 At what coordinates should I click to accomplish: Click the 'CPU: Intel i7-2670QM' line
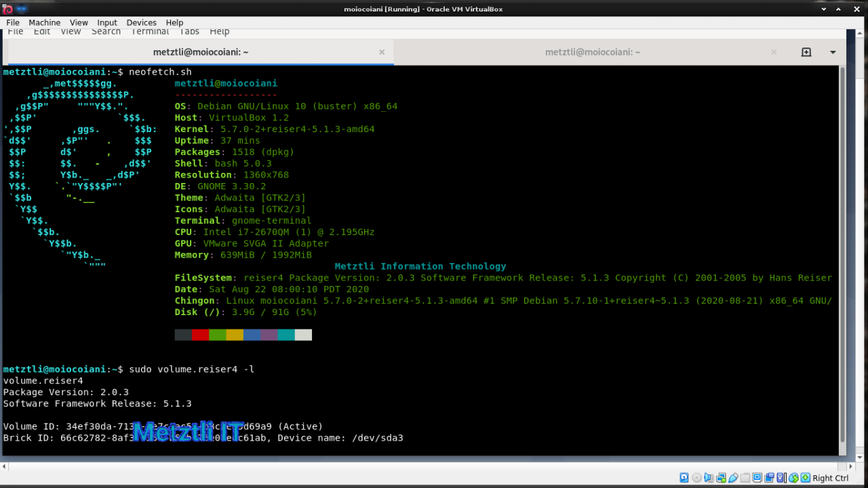click(275, 232)
